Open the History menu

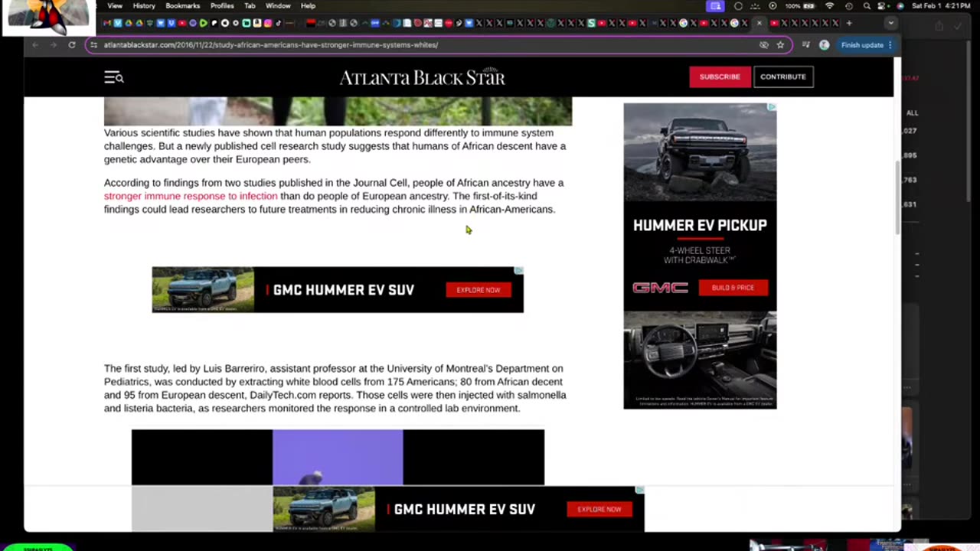coord(144,6)
